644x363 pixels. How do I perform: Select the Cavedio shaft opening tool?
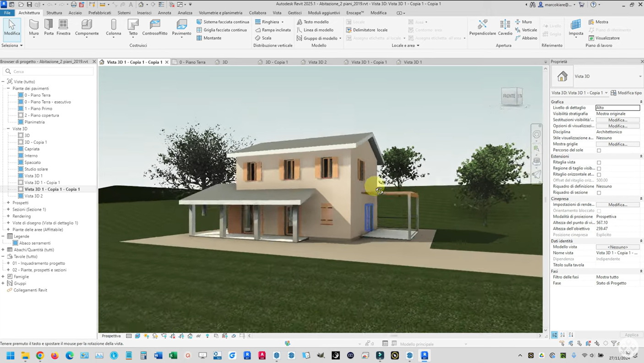click(505, 27)
